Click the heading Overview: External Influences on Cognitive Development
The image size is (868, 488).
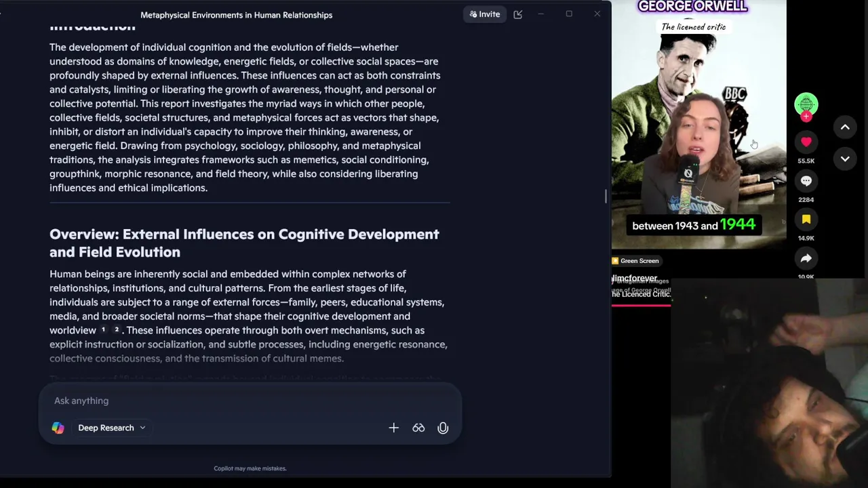(244, 243)
